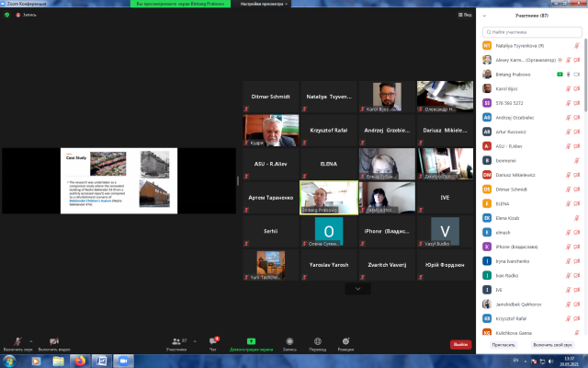
Task: Select Kulichkova Ganna in the participant list
Action: [532, 333]
